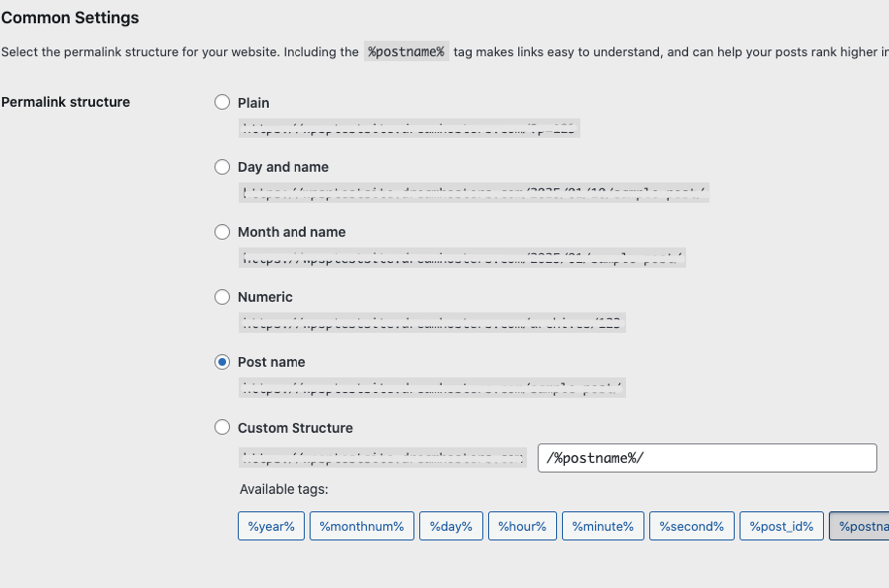The width and height of the screenshot is (889, 588).
Task: Choose the Custom Structure radio button
Action: pyautogui.click(x=222, y=427)
